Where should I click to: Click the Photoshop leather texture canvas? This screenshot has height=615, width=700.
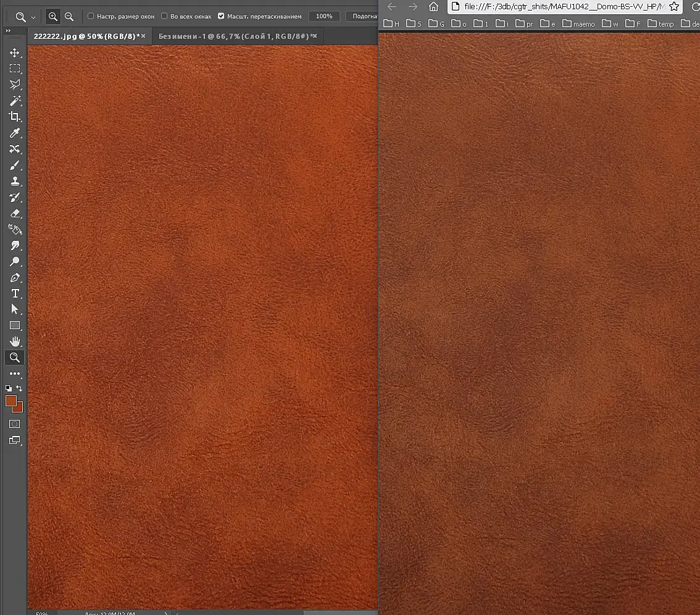tap(202, 327)
